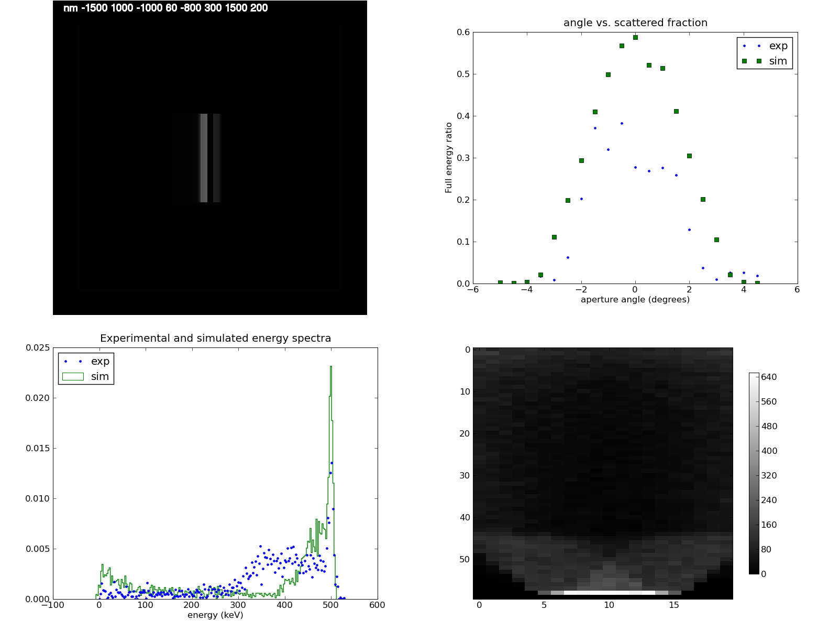Click the y-axis tick '0.4' on angle plot
Screen dimensions: 840x631
click(463, 116)
